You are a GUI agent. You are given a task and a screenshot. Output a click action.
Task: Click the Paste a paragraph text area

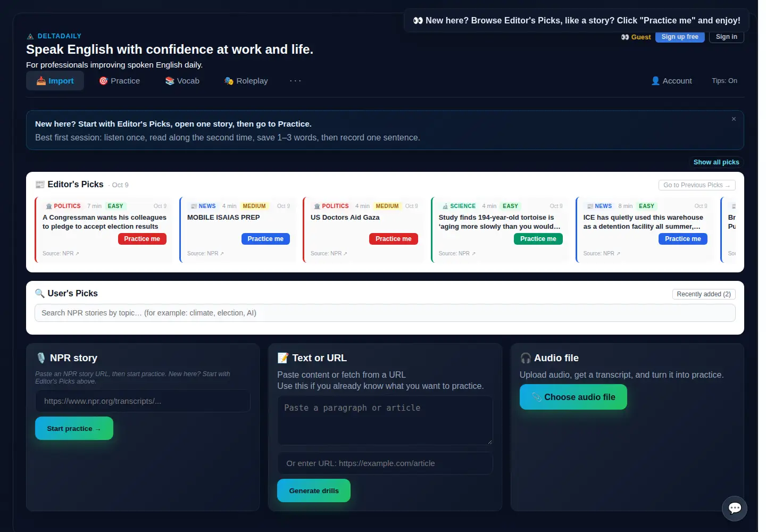point(385,420)
